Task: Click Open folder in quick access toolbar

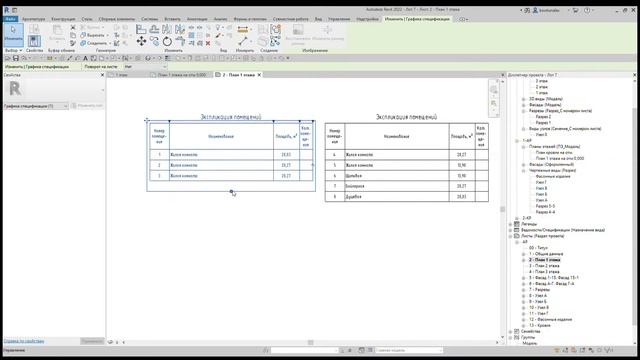Action: tap(8, 58)
